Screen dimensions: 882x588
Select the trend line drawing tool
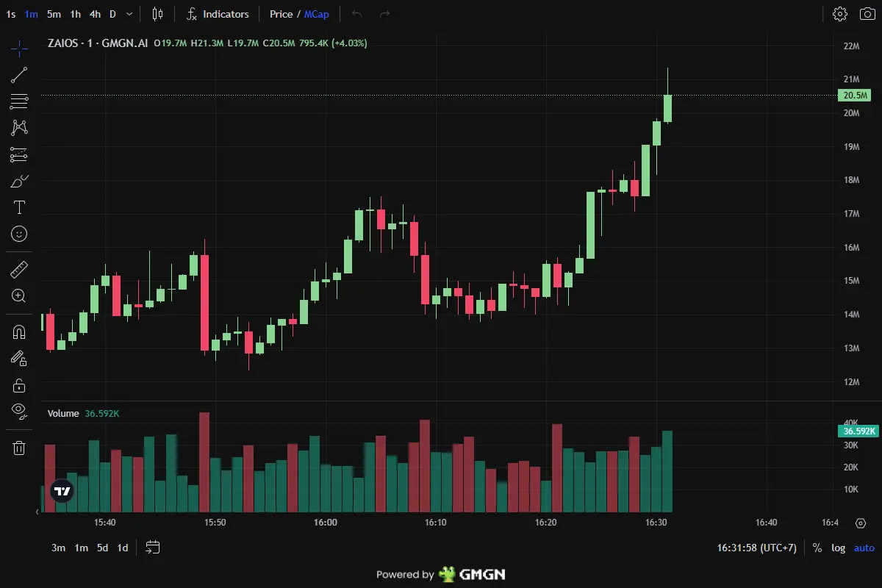[x=19, y=74]
